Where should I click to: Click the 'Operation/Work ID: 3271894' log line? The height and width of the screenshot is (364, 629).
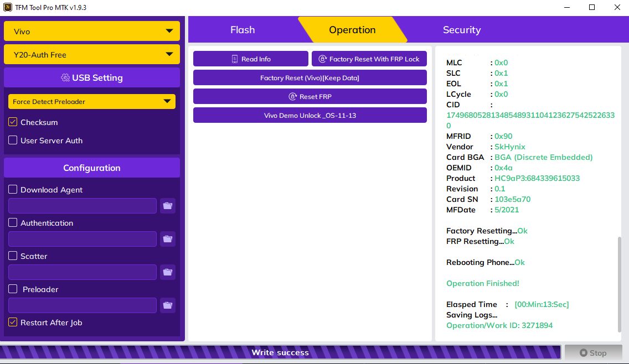point(499,325)
